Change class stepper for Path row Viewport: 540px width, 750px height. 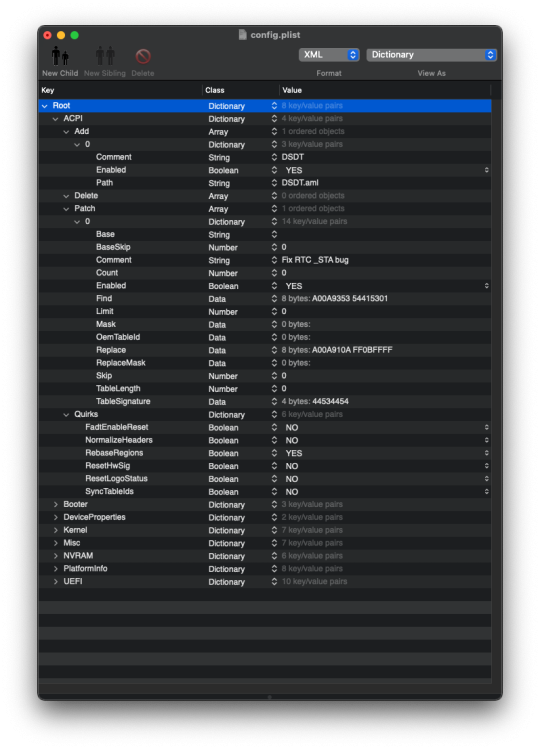pos(274,183)
